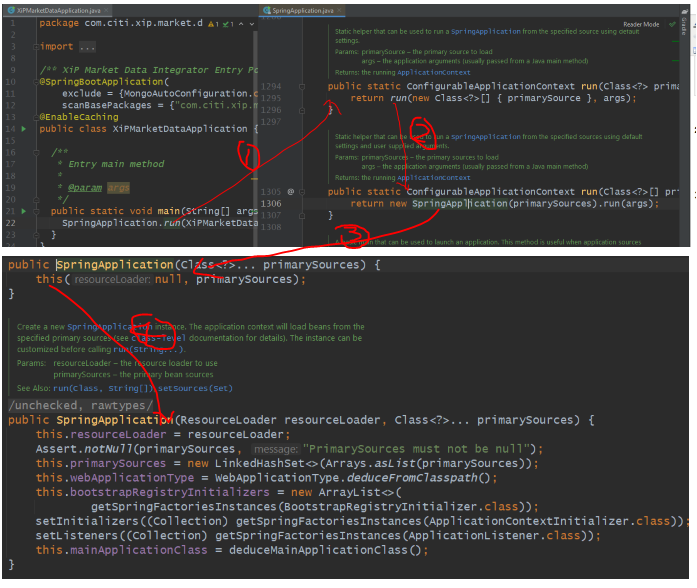Viewport: 697px width, 588px height.
Task: Run main method via gutter arrow at line 21
Action: pyautogui.click(x=24, y=211)
